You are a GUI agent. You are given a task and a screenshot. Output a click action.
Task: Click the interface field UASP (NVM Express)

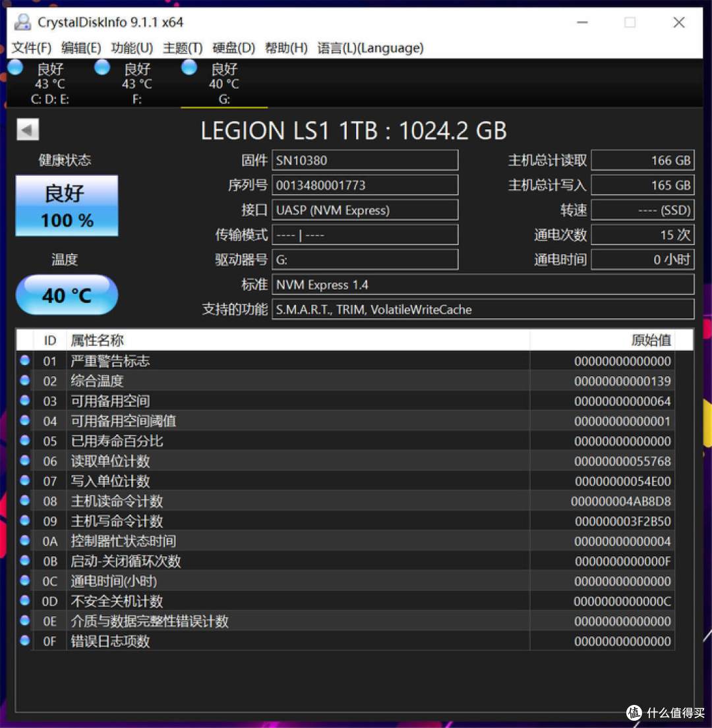pos(365,210)
